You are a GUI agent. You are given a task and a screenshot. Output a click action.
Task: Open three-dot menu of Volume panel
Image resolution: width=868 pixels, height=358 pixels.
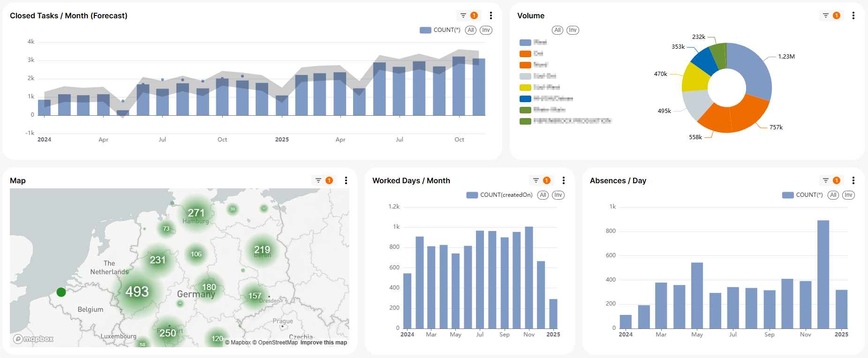click(x=853, y=15)
